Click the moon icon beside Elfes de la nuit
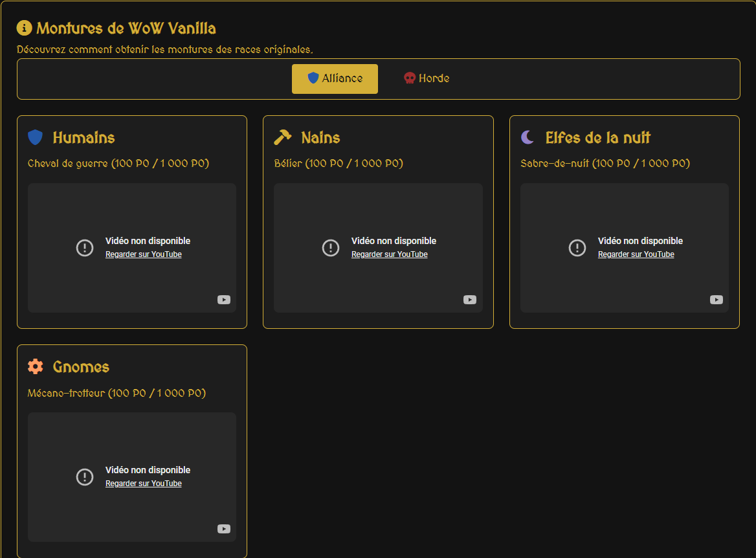 tap(528, 137)
